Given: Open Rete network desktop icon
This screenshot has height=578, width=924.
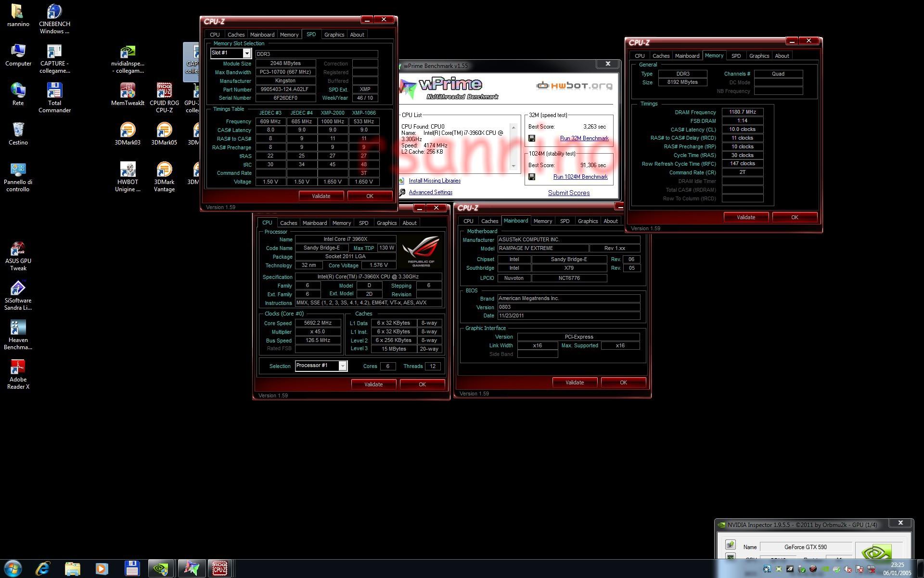Looking at the screenshot, I should (x=18, y=95).
